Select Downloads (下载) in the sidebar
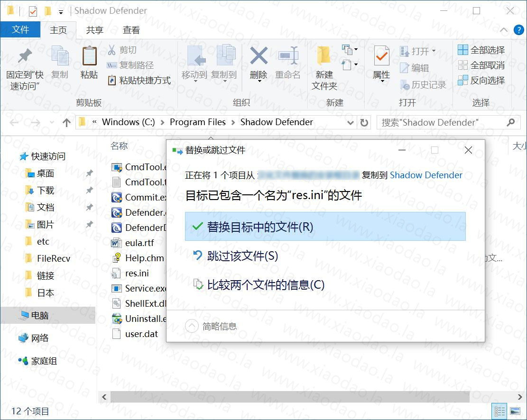 [40, 191]
